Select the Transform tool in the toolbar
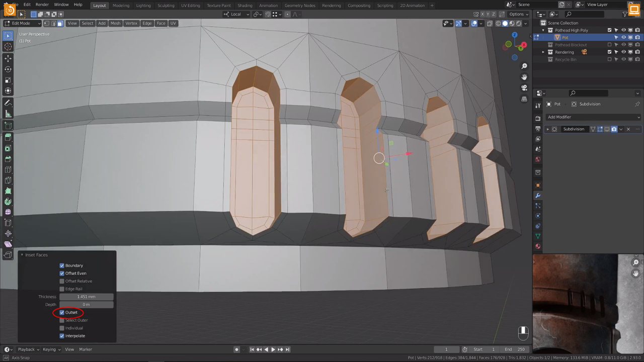644x362 pixels. click(8, 91)
